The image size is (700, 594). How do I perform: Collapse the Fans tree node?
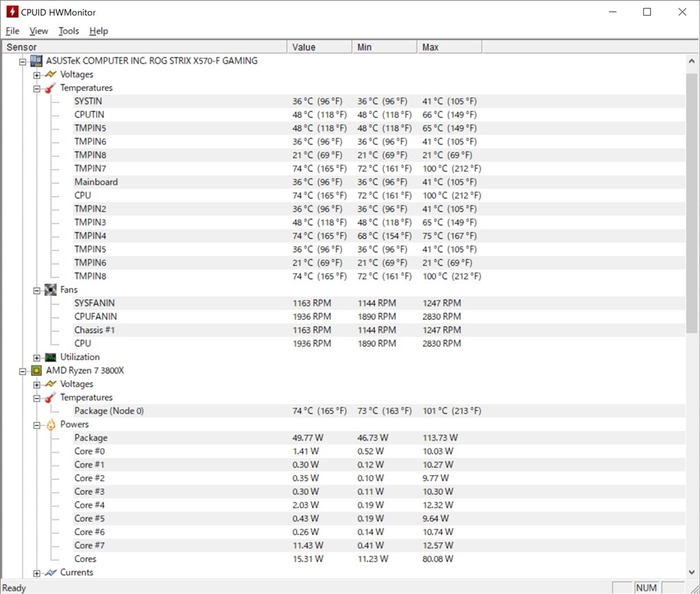point(37,290)
